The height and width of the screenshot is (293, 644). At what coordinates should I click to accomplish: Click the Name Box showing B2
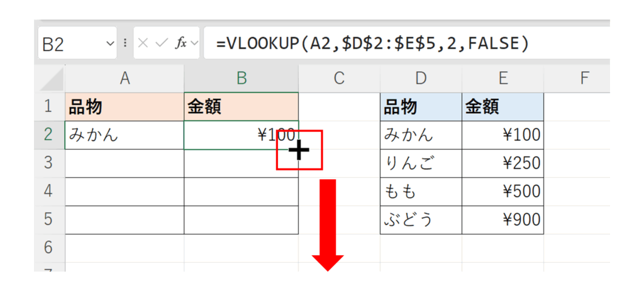tap(70, 43)
